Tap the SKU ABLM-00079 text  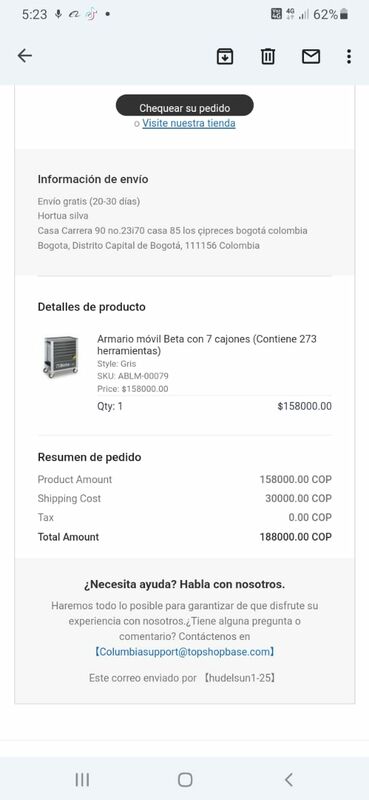pyautogui.click(x=133, y=376)
